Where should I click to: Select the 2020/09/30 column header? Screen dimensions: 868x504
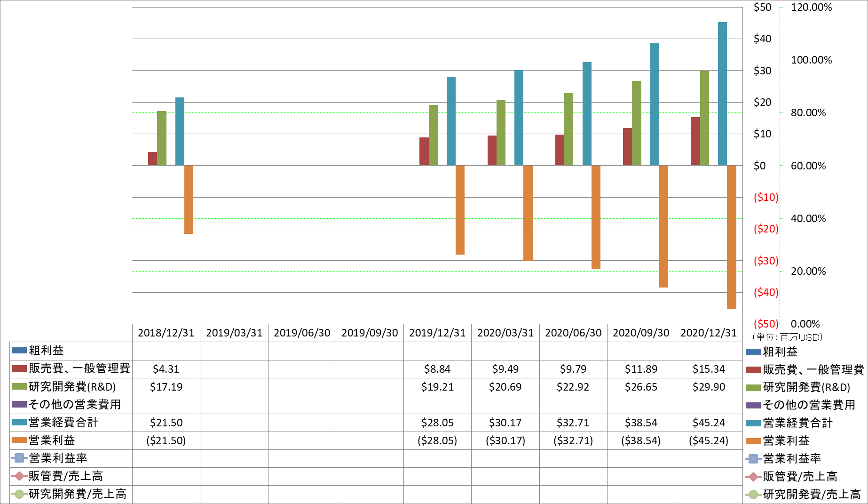coord(641,333)
